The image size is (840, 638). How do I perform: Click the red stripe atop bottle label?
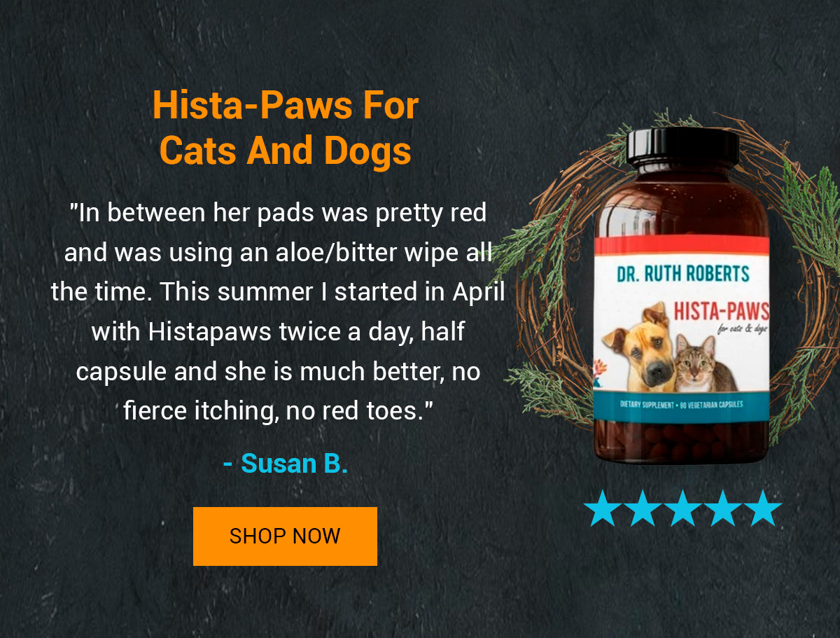click(x=681, y=244)
